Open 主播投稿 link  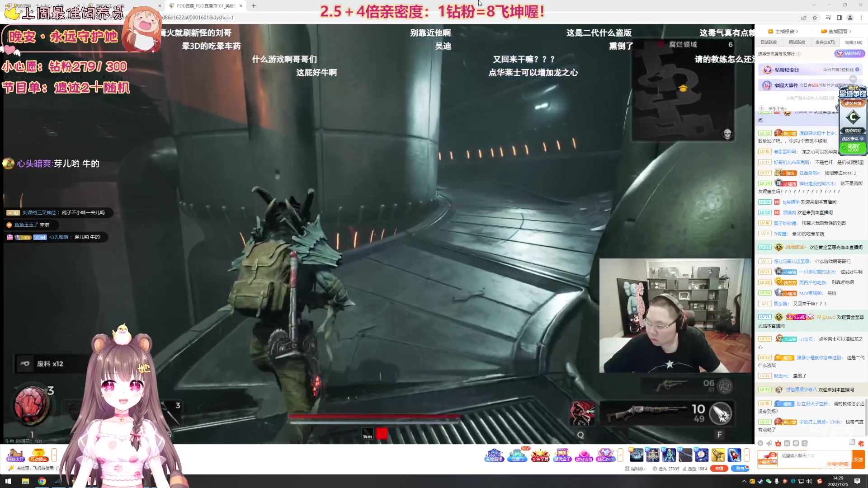tap(786, 31)
